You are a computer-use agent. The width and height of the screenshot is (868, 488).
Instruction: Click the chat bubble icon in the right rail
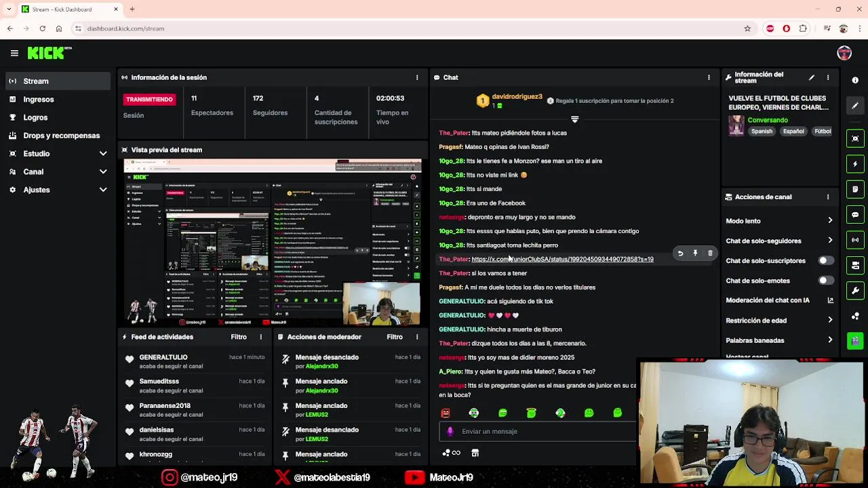pos(855,215)
